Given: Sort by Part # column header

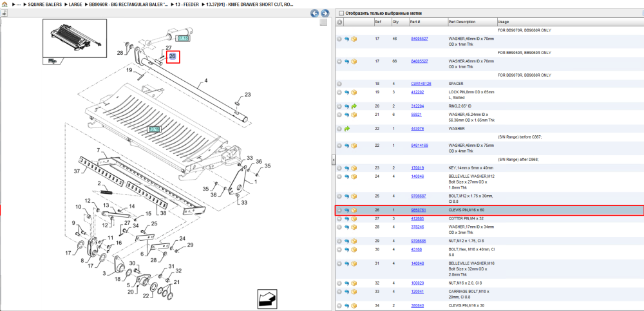Looking at the screenshot, I should pyautogui.click(x=428, y=22).
